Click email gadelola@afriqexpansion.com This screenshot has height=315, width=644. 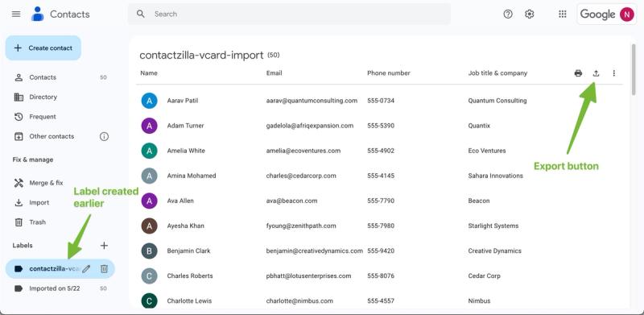pyautogui.click(x=310, y=126)
